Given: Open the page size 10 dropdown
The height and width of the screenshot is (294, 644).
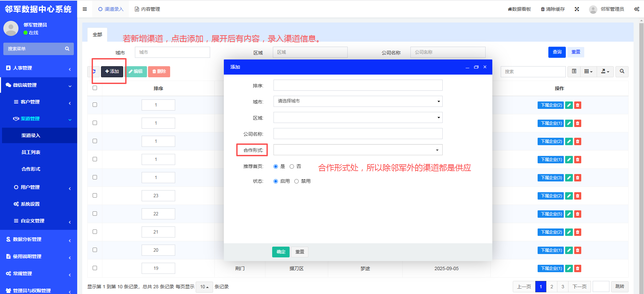Looking at the screenshot, I should [204, 287].
